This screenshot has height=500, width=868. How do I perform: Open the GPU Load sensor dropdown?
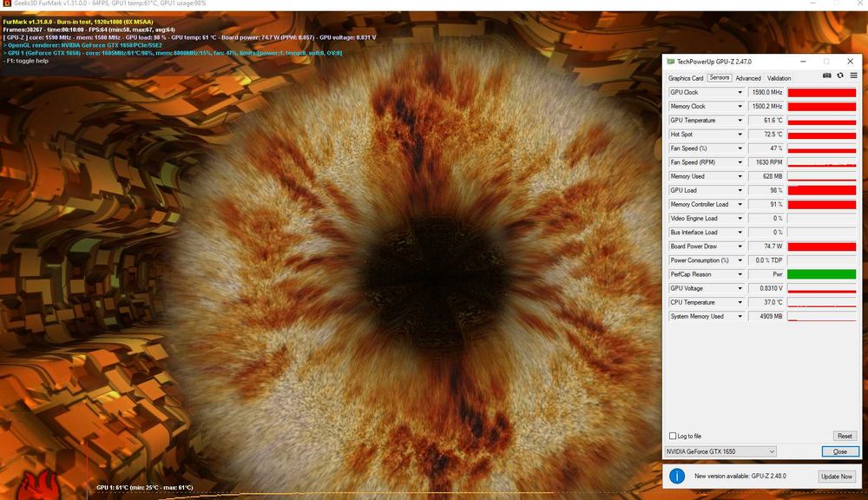pos(740,190)
